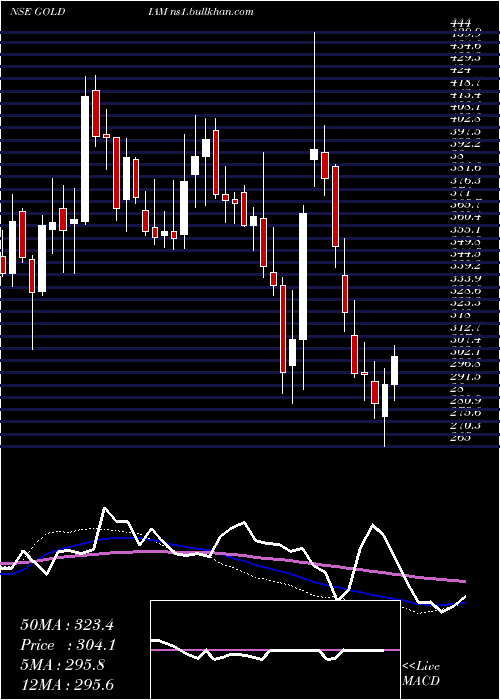
Task: Click the 333.9 price axis label
Action: click(x=465, y=279)
